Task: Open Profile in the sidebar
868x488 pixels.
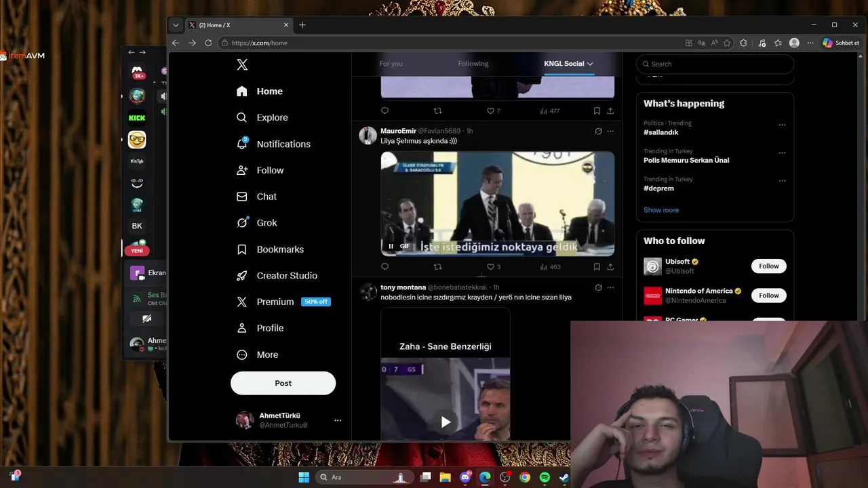Action: click(x=260, y=328)
